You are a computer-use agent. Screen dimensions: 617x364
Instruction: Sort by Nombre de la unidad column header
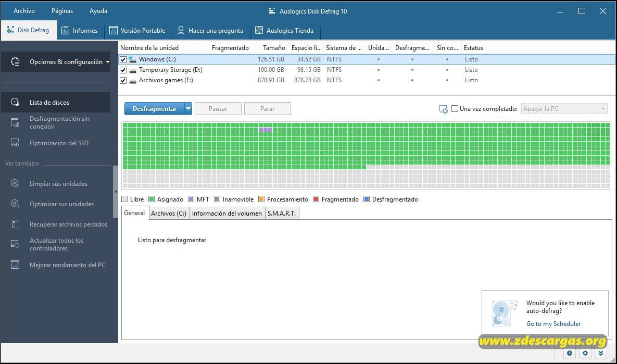163,47
